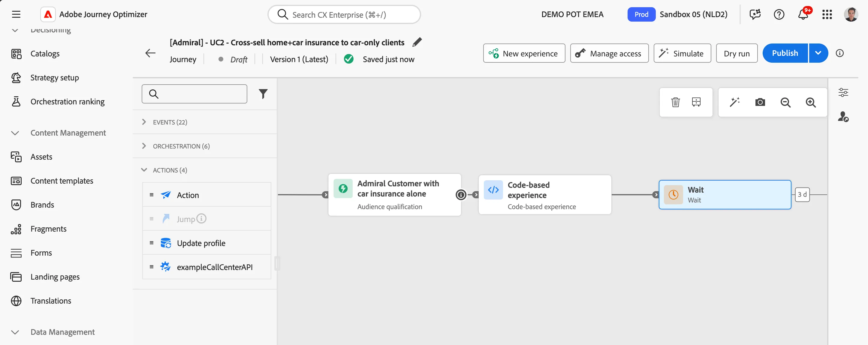Focus the palette search field
The height and width of the screenshot is (345, 868).
194,94
